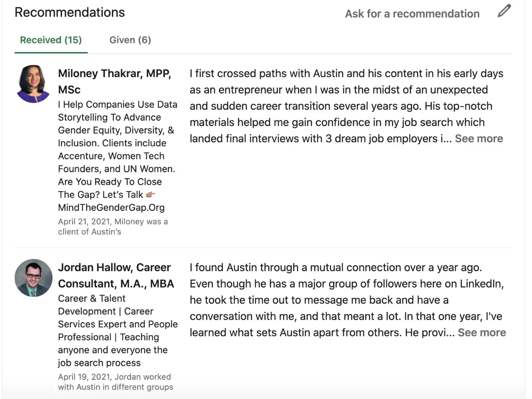532x399 pixels.
Task: Click the green underline under the Received tab
Action: pos(51,52)
